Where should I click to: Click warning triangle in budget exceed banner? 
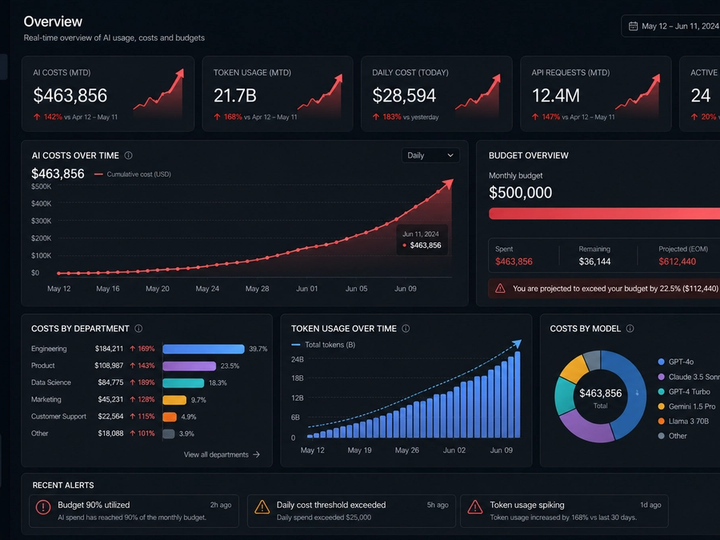(500, 288)
